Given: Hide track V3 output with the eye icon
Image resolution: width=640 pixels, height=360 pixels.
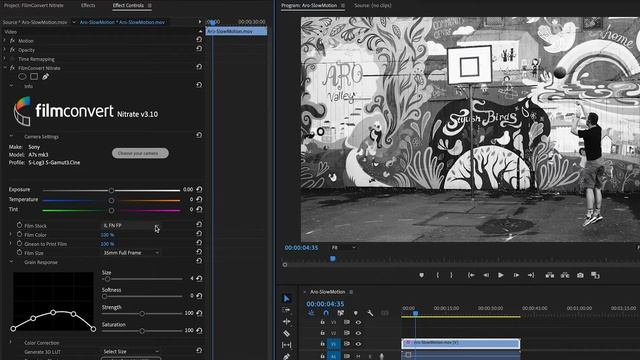Looking at the screenshot, I should 358,322.
